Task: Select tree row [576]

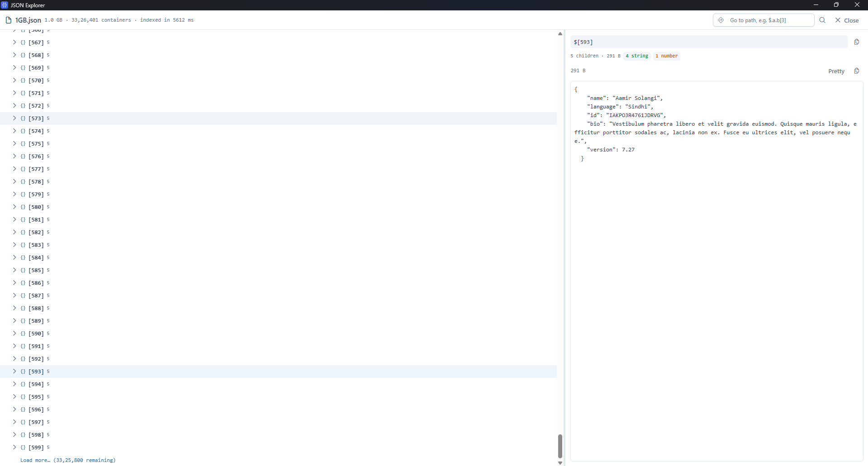Action: coord(278,156)
